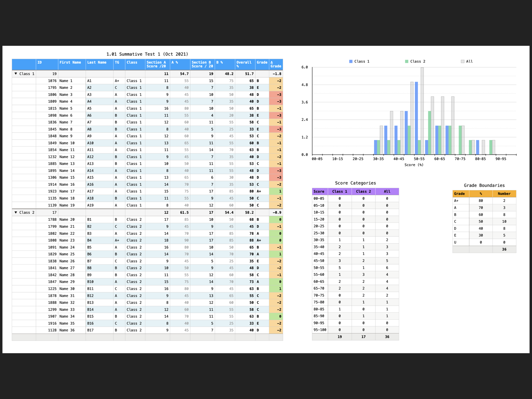Collapse the Class 2 group triangle

16,212
